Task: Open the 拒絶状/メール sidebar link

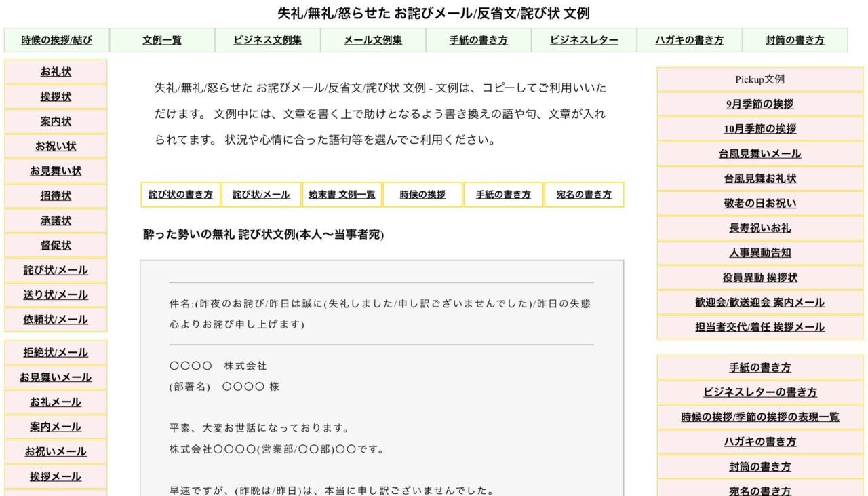Action: tap(56, 353)
